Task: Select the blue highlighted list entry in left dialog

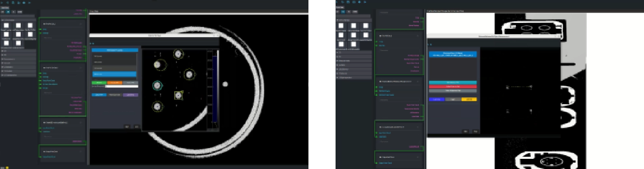Action: pos(114,74)
